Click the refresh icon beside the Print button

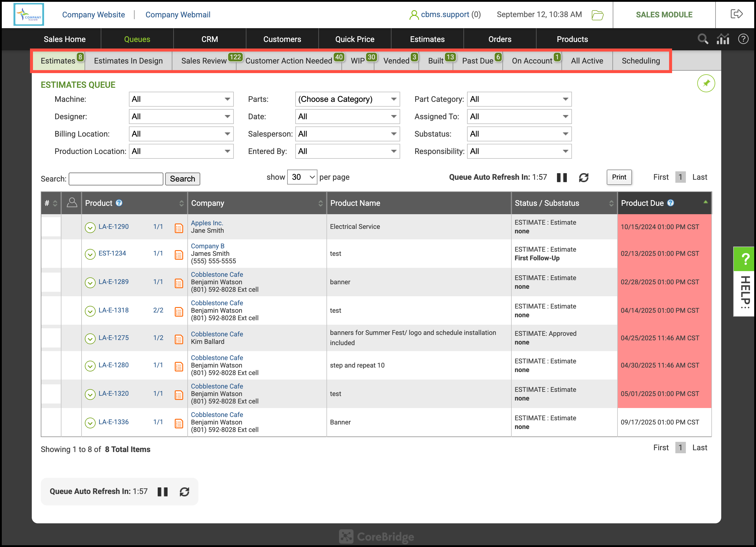[583, 178]
